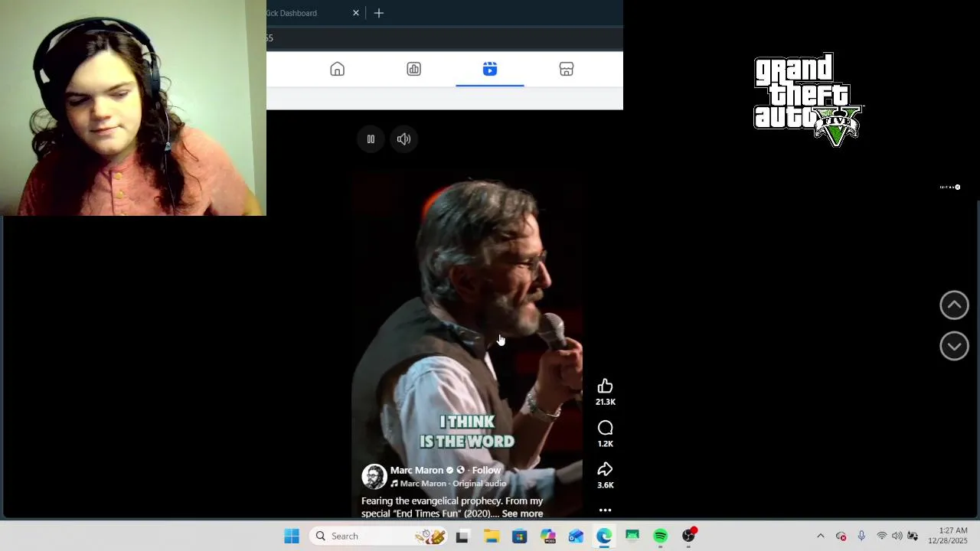Close the Kick Dashboard browser tab
This screenshot has height=551, width=980.
coord(356,13)
